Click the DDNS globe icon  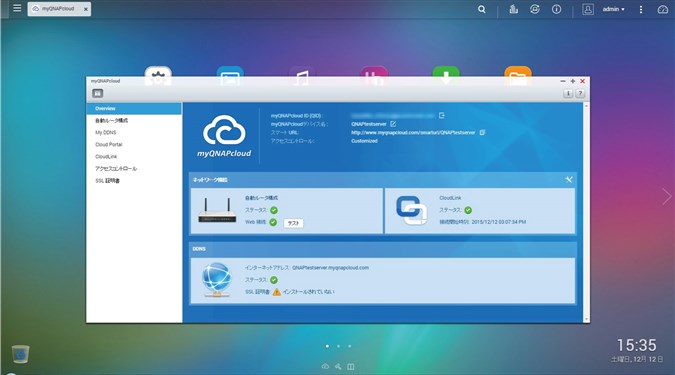pos(217,280)
